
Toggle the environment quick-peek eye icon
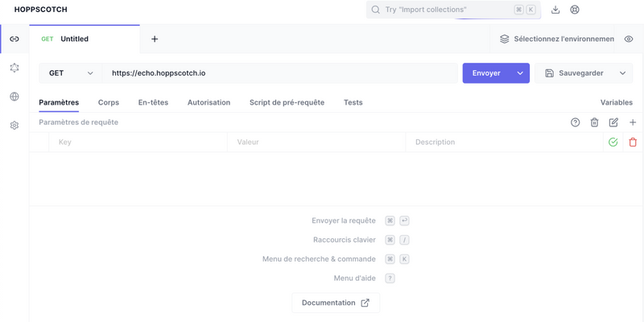[x=629, y=39]
